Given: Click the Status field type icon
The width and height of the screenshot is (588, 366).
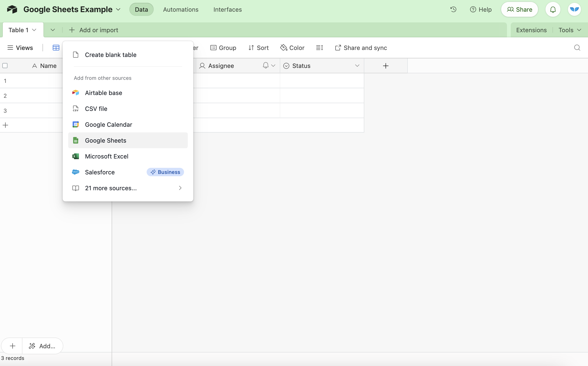Looking at the screenshot, I should tap(286, 66).
